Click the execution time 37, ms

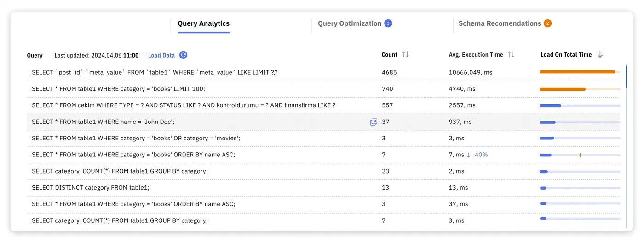(x=459, y=204)
